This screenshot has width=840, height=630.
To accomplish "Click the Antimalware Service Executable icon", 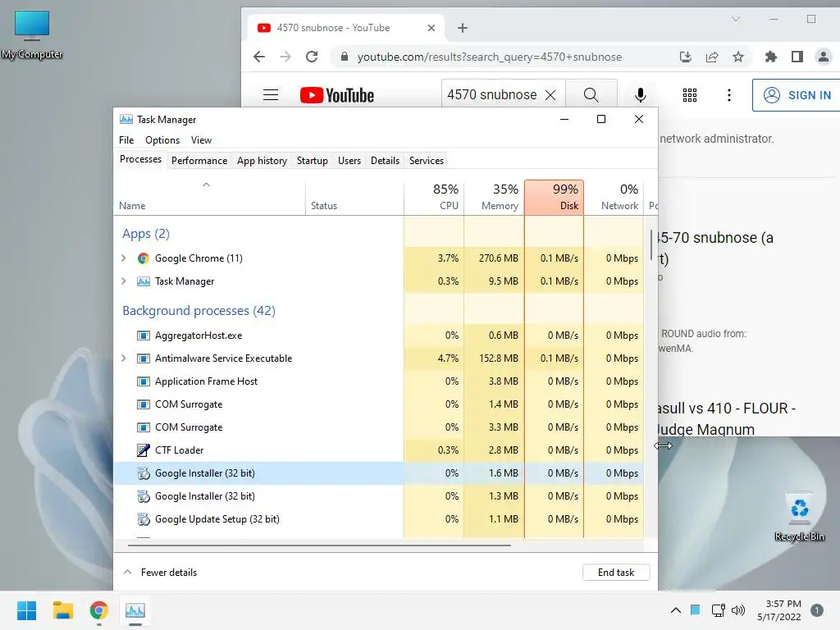I will click(x=143, y=358).
